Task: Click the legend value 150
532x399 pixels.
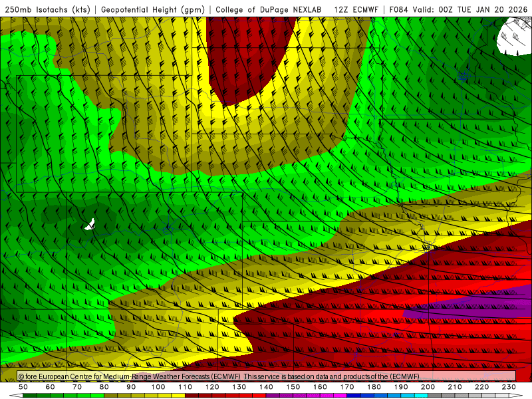Action: 293,387
